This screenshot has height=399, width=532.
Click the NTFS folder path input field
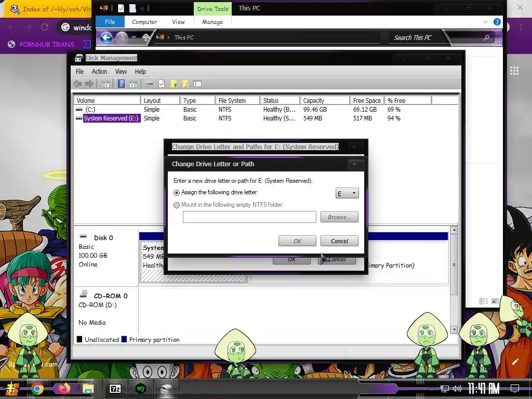(249, 217)
